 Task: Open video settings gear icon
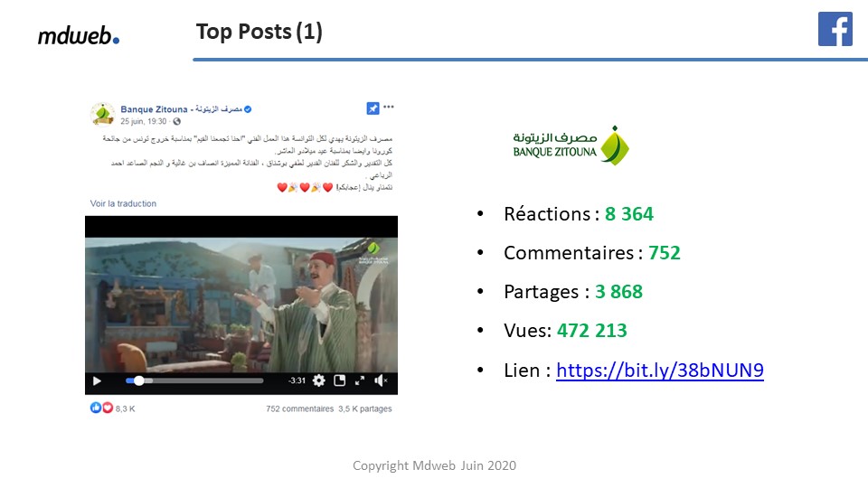pyautogui.click(x=319, y=380)
